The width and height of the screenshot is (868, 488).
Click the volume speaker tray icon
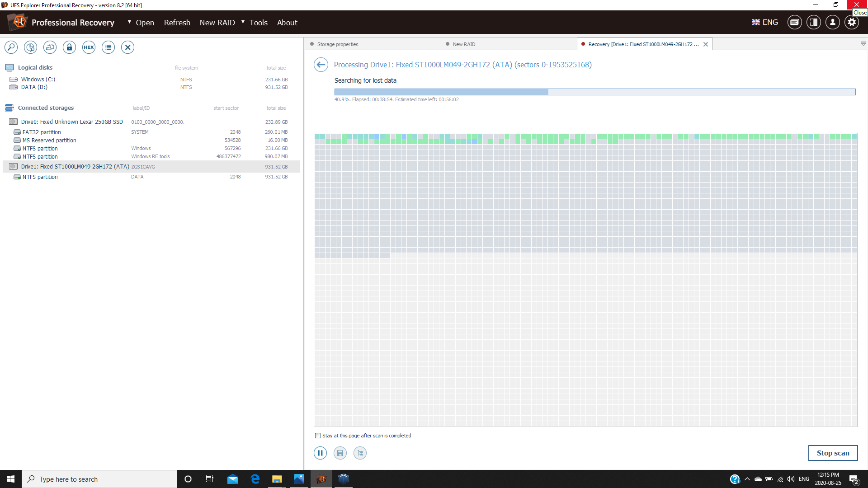791,479
